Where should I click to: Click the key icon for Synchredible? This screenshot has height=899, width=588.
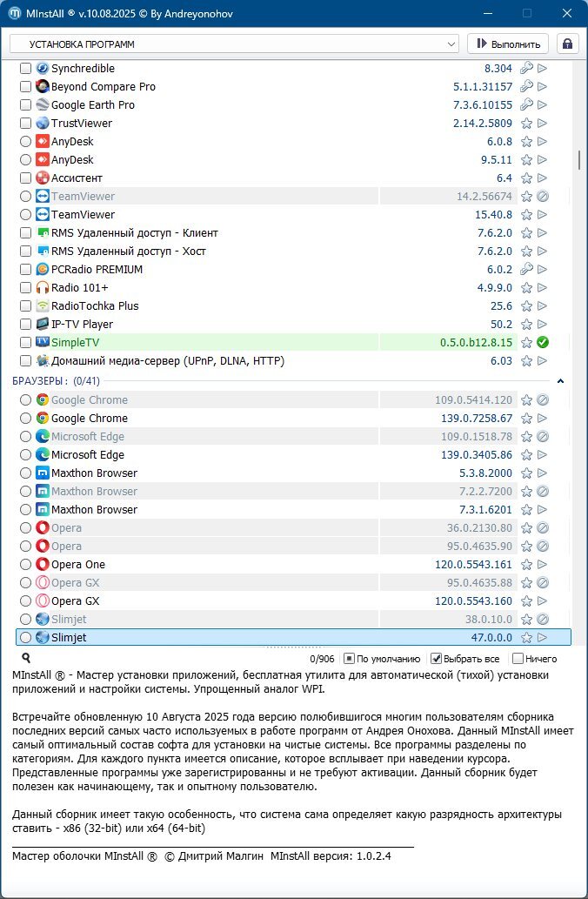(x=526, y=68)
